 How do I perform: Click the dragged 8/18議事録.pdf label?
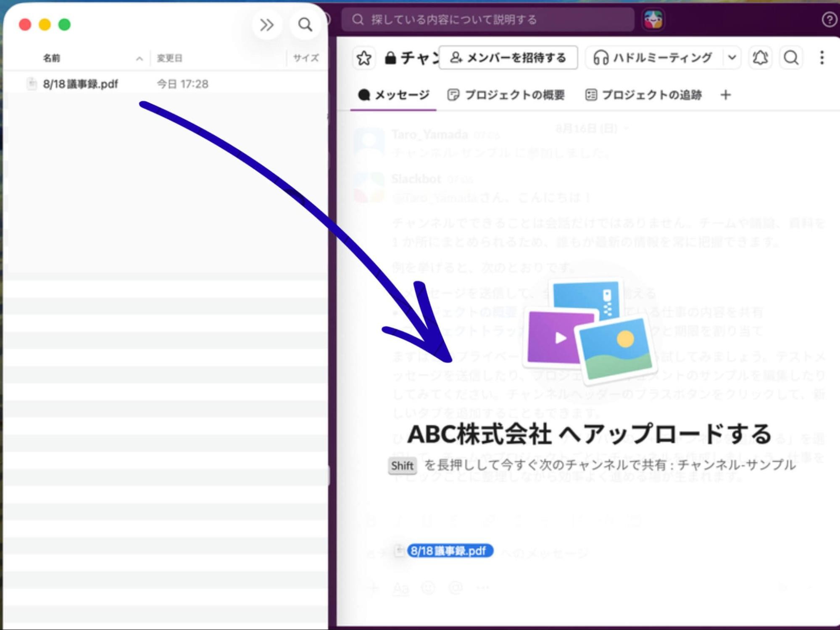click(450, 551)
